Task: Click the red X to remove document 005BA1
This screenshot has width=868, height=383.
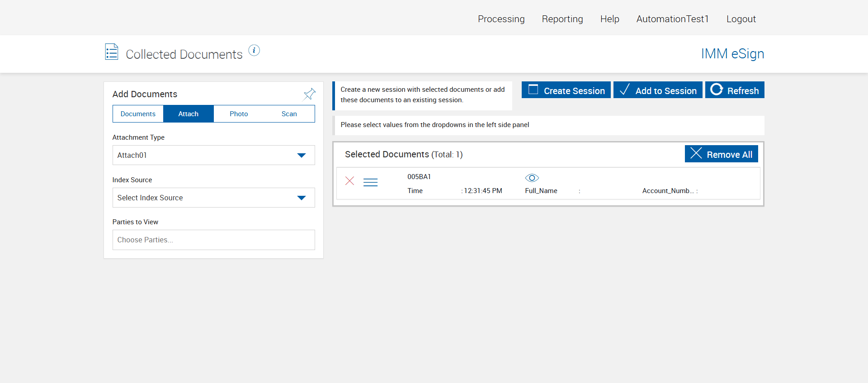Action: (x=349, y=181)
